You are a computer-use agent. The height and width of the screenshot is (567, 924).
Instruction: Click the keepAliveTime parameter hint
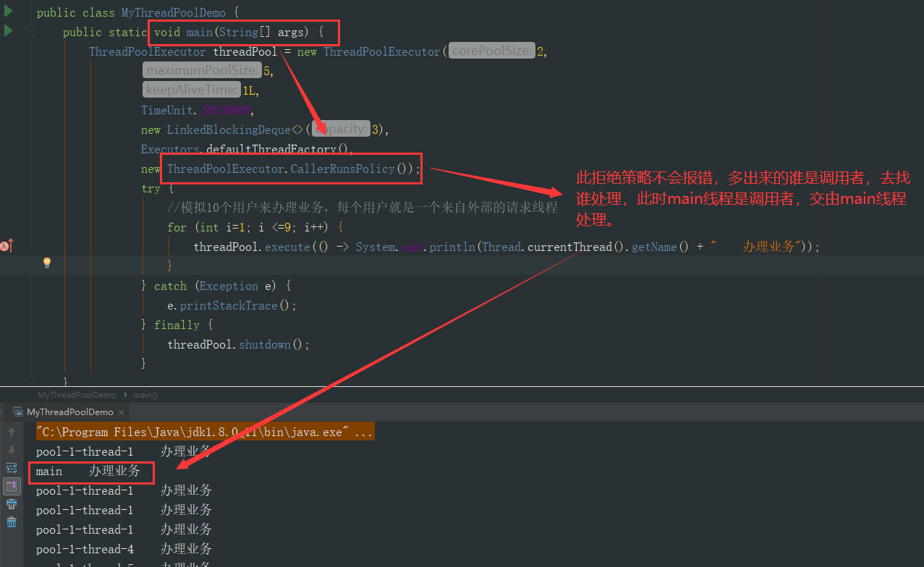(x=191, y=90)
